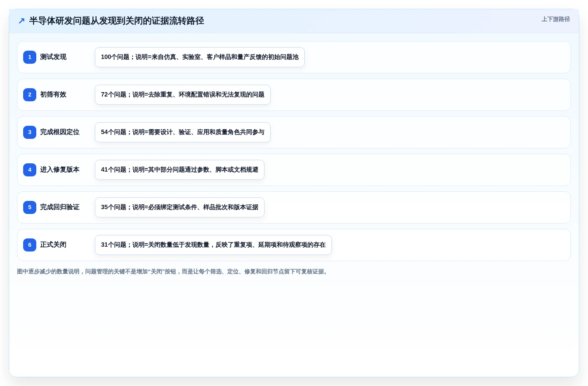
Task: Click the footnote starting 图中逐步减少的数量说明
Action: 173,272
